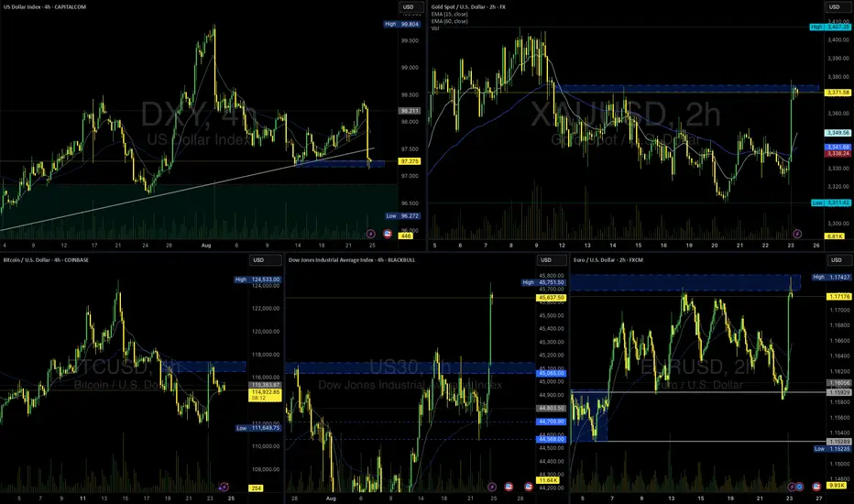
Task: Click Aug on DXY chart time axis
Action: coord(206,246)
